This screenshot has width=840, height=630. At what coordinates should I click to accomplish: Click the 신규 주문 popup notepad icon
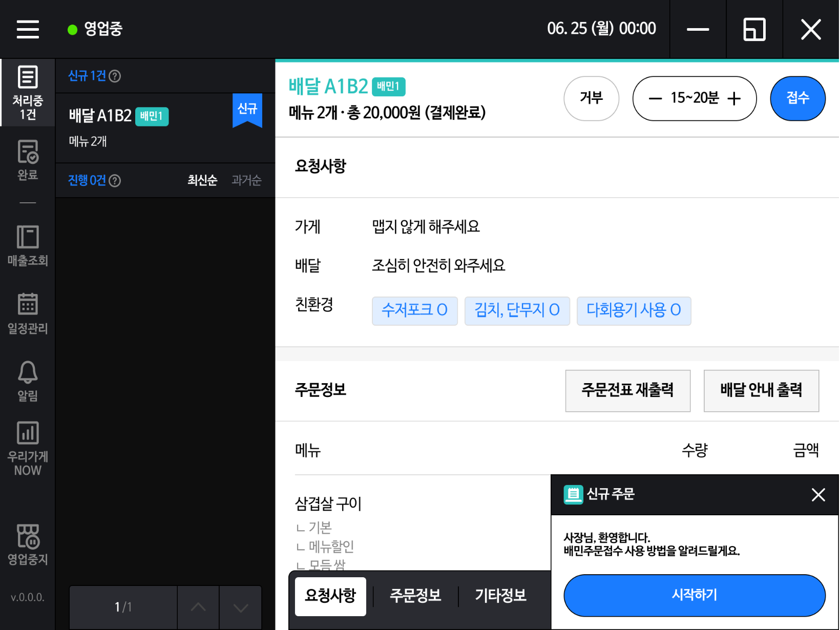(573, 494)
